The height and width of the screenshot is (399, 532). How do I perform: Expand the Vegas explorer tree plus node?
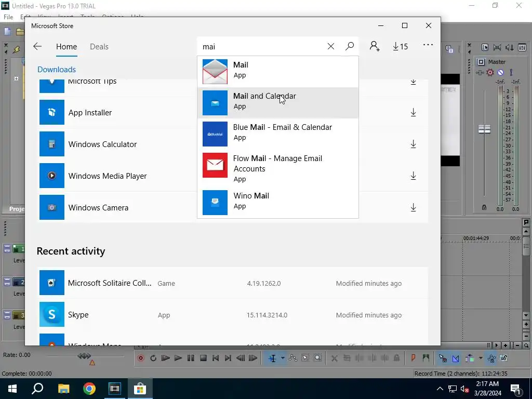pos(16,78)
